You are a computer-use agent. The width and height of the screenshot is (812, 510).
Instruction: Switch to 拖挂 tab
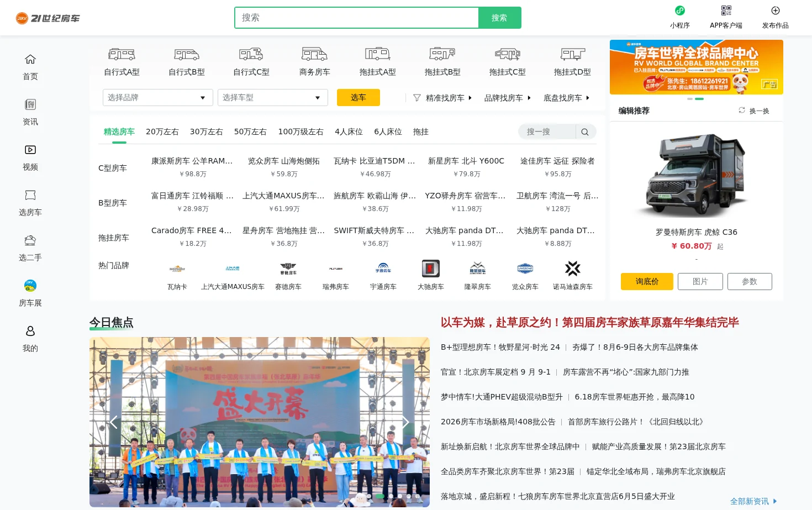pos(421,132)
